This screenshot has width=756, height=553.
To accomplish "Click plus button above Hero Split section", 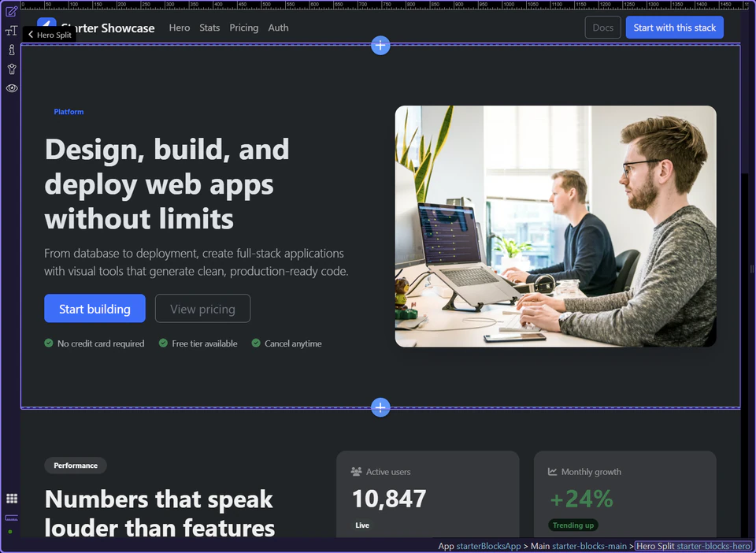I will click(x=380, y=45).
